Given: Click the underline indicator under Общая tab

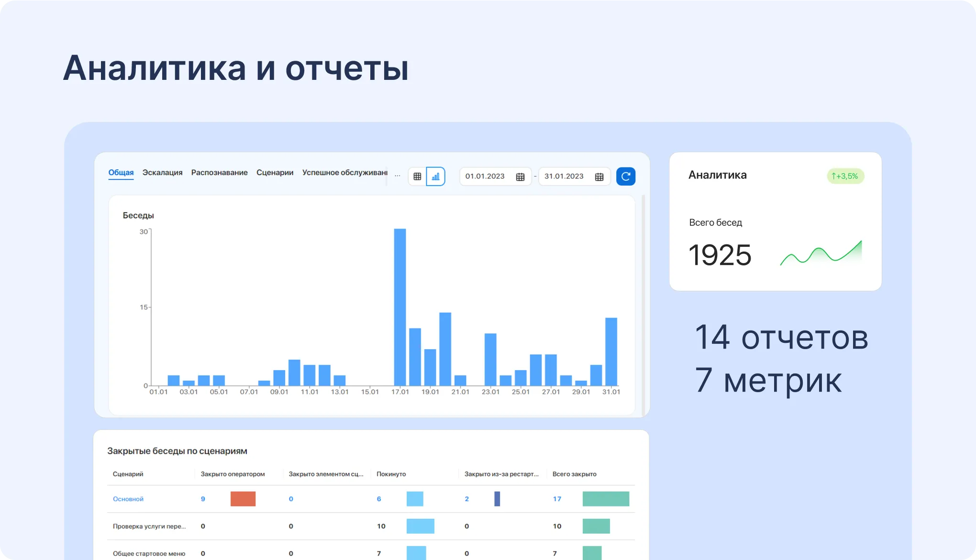Looking at the screenshot, I should click(121, 180).
